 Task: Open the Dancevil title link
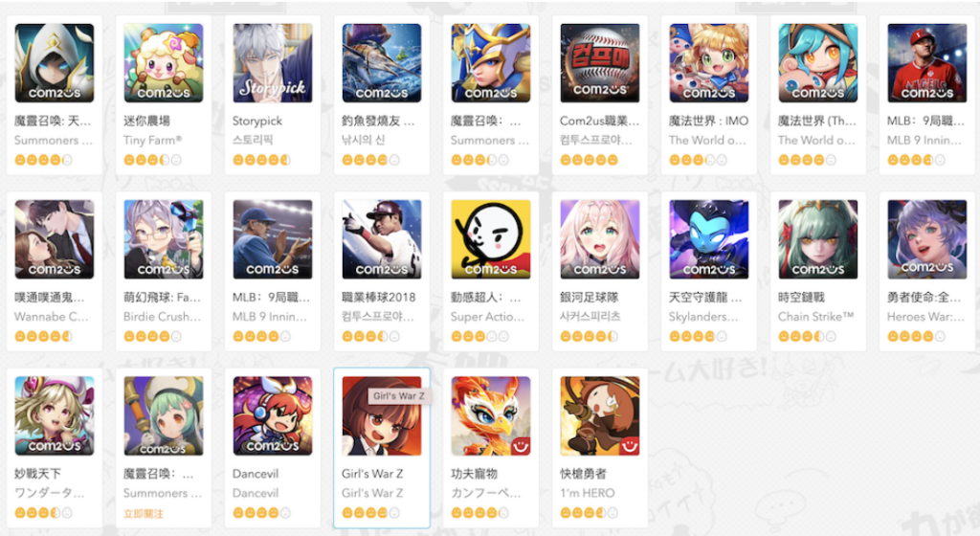[256, 474]
